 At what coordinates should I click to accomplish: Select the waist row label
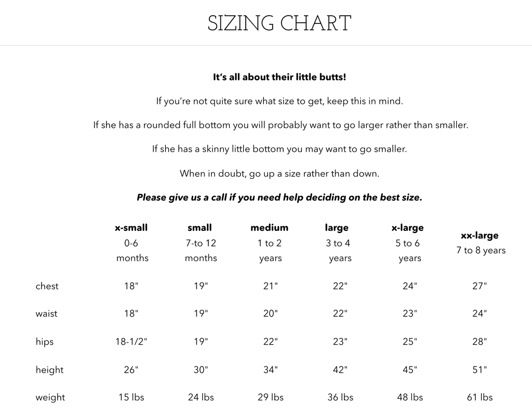(47, 314)
